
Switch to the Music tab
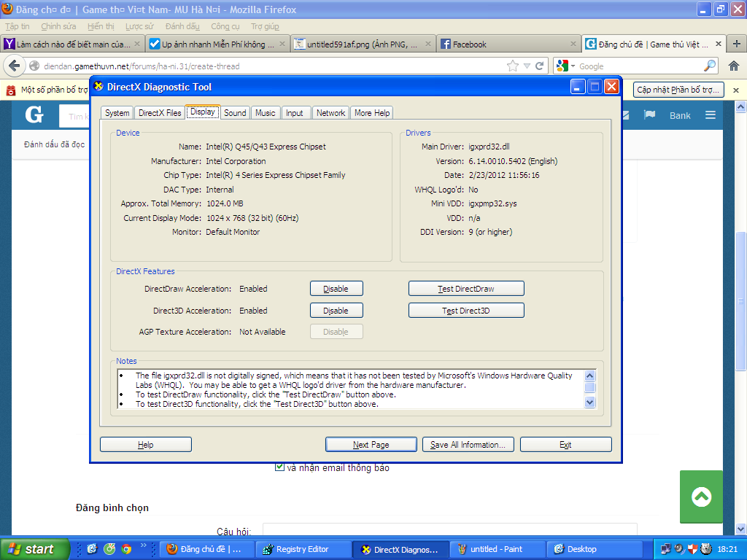(x=266, y=113)
